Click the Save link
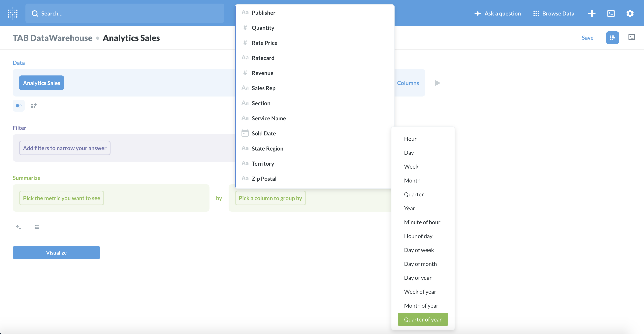This screenshot has height=334, width=644. (x=587, y=38)
